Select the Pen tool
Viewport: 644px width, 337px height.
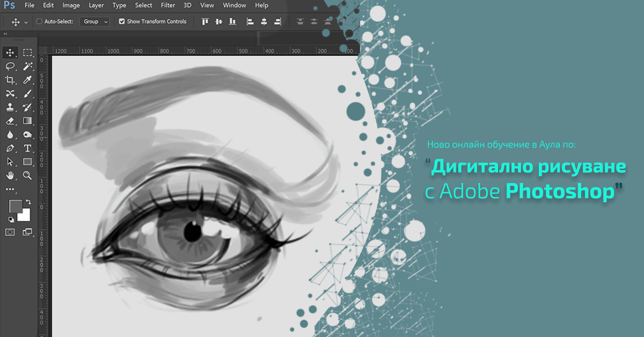tap(10, 148)
